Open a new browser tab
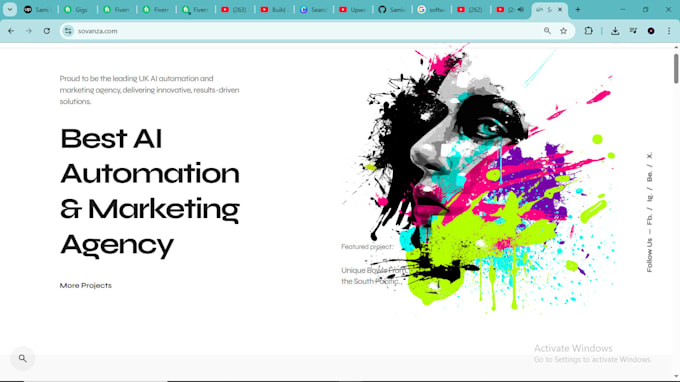 (x=578, y=9)
